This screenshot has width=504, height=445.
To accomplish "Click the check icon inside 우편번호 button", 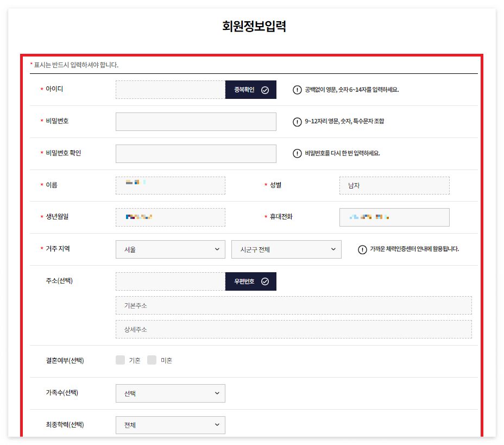I will click(x=266, y=281).
